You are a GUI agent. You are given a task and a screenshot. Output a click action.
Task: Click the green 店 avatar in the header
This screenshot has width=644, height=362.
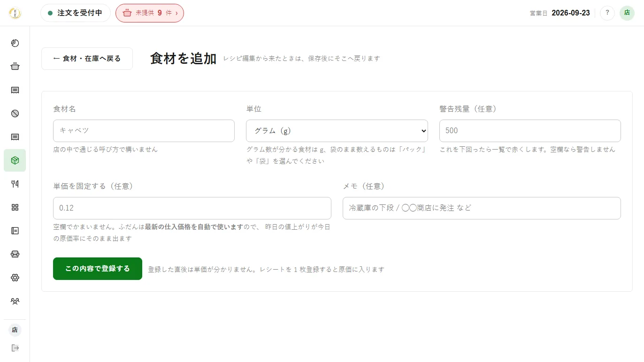(x=627, y=13)
